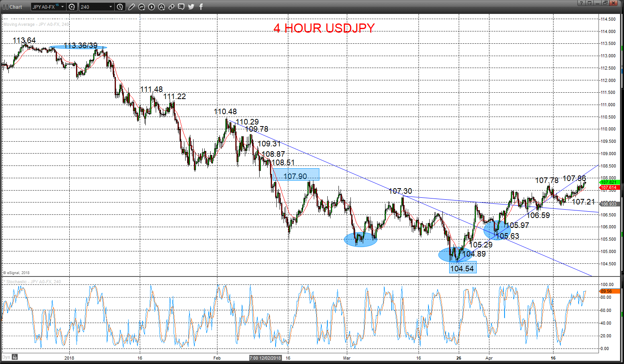Click the 4 HOUR USDJPY title text
Image resolution: width=624 pixels, height=364 pixels.
(x=324, y=28)
